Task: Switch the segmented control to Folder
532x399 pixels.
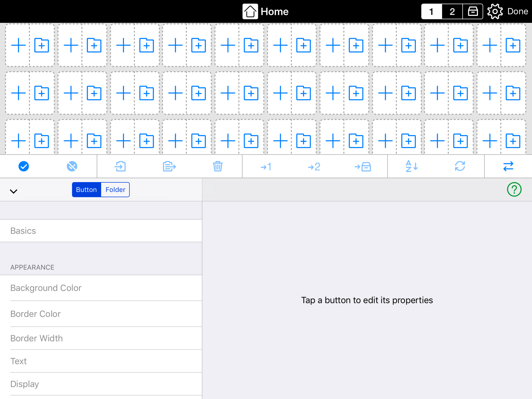Action: pyautogui.click(x=115, y=190)
